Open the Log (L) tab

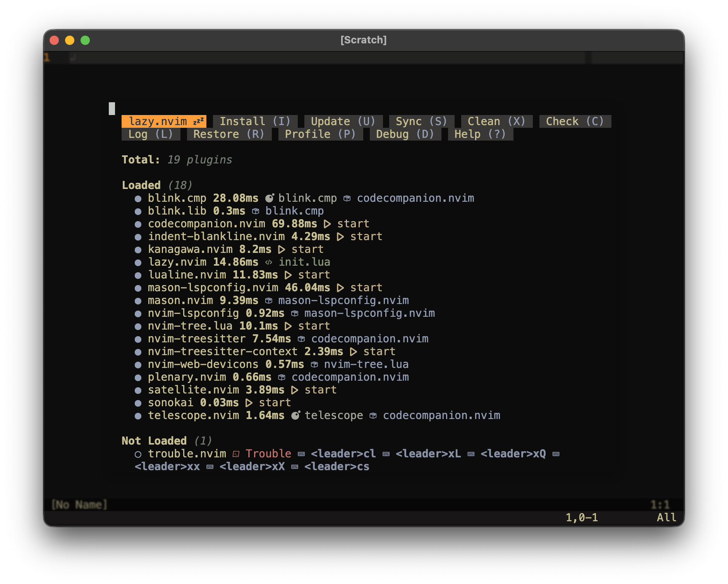[x=151, y=134]
